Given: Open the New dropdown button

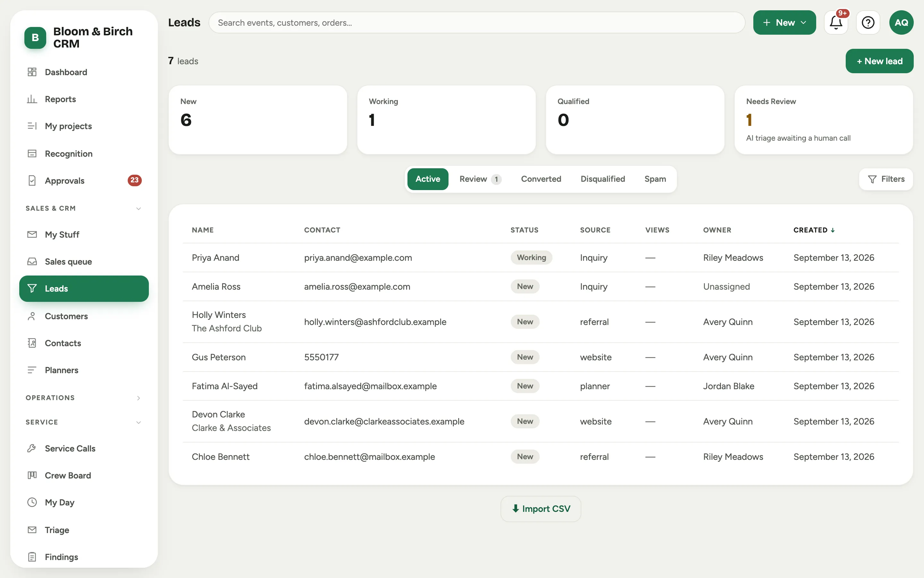Looking at the screenshot, I should click(x=784, y=22).
